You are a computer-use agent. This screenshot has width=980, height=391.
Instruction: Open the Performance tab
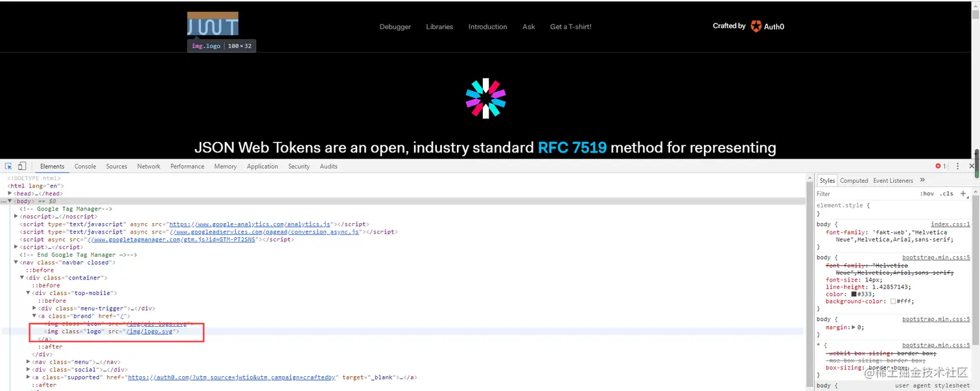click(187, 166)
